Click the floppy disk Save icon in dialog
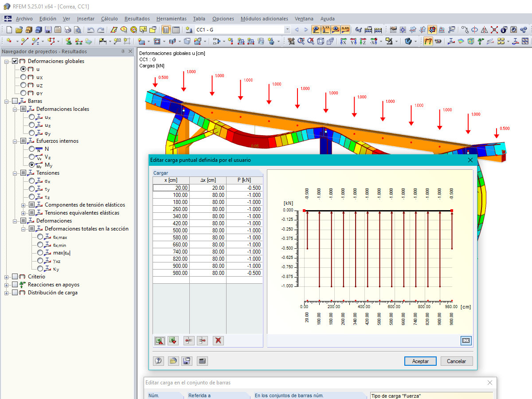 pos(187,361)
